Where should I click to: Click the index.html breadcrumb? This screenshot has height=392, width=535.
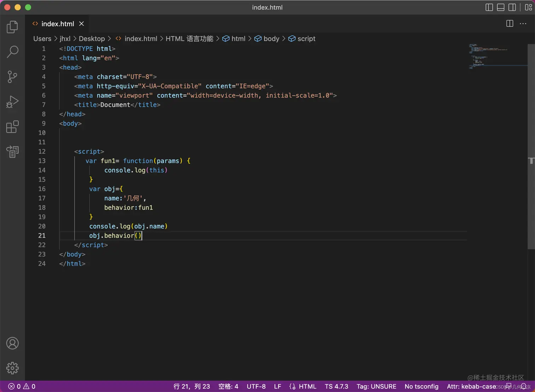[x=137, y=39]
